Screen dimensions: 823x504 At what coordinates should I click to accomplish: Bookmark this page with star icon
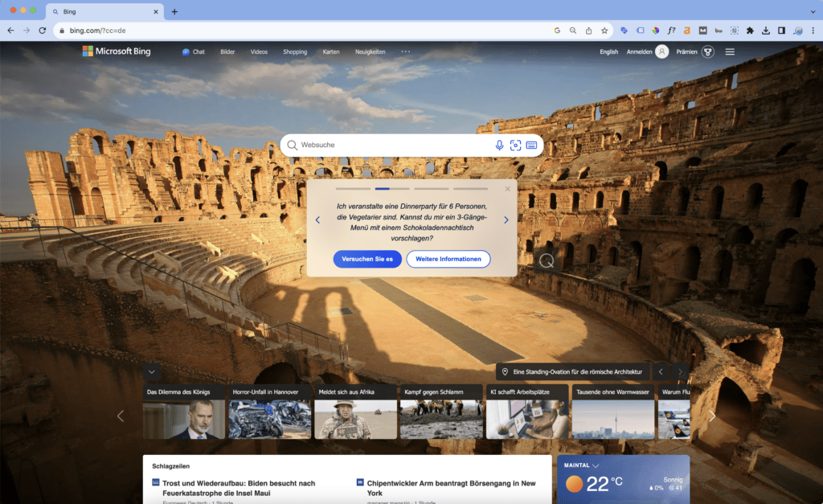click(x=604, y=31)
